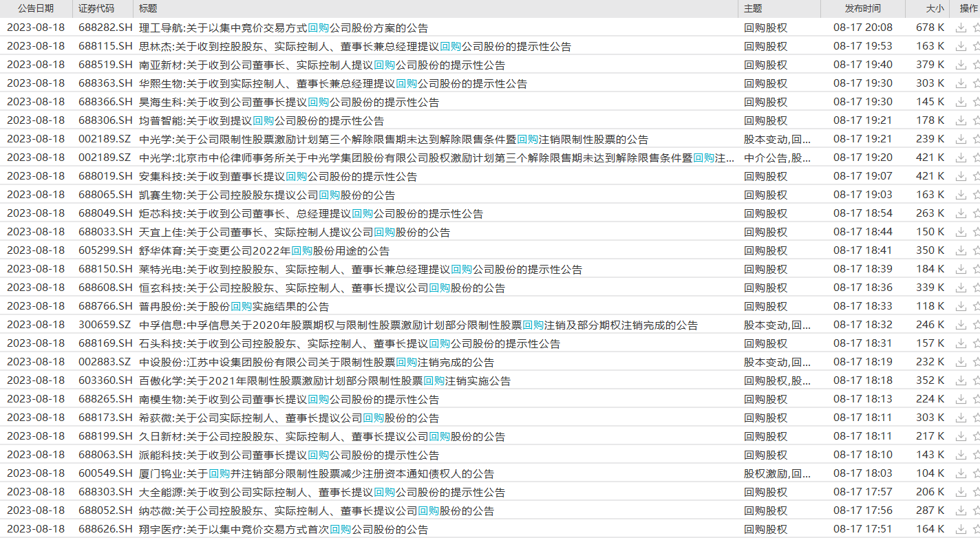Download the 普冉股份 announcement
This screenshot has height=538, width=980.
click(961, 306)
